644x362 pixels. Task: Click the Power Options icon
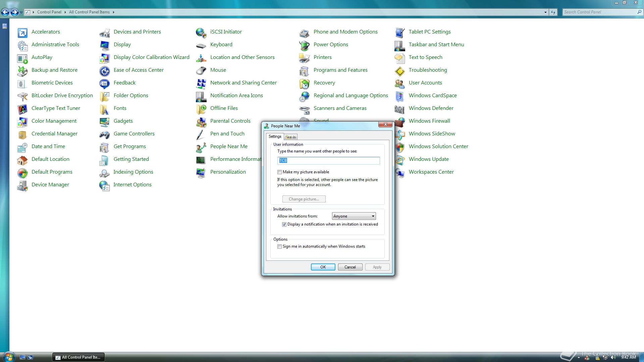point(304,45)
